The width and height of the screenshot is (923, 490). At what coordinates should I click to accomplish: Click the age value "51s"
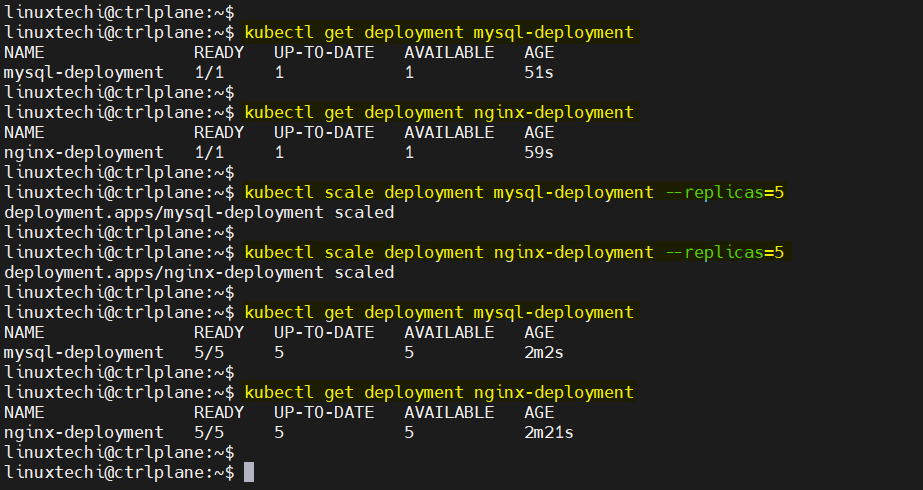[539, 72]
